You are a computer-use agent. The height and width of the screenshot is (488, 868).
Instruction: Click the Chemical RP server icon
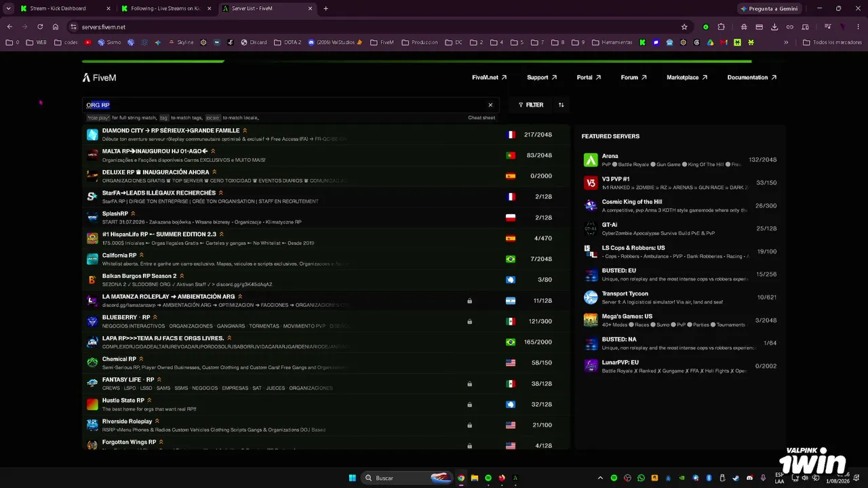92,363
